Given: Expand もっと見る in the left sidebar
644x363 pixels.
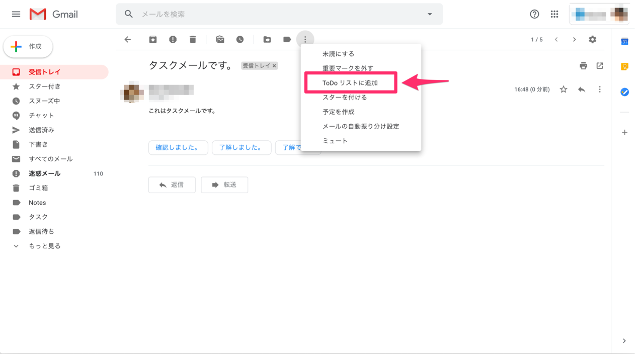Looking at the screenshot, I should pyautogui.click(x=42, y=245).
